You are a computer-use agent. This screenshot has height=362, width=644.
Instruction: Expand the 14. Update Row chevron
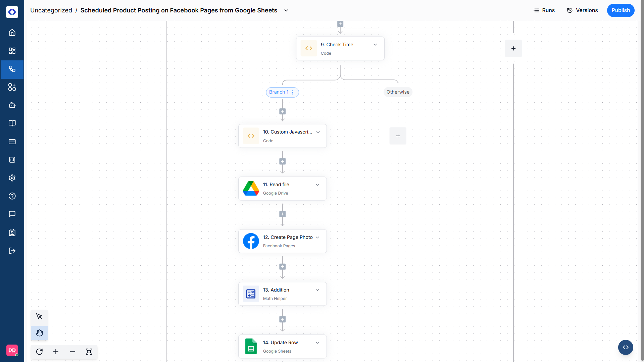click(317, 343)
